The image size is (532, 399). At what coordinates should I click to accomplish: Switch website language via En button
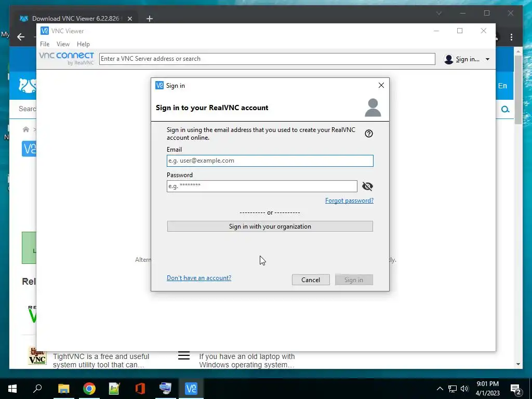coord(502,86)
